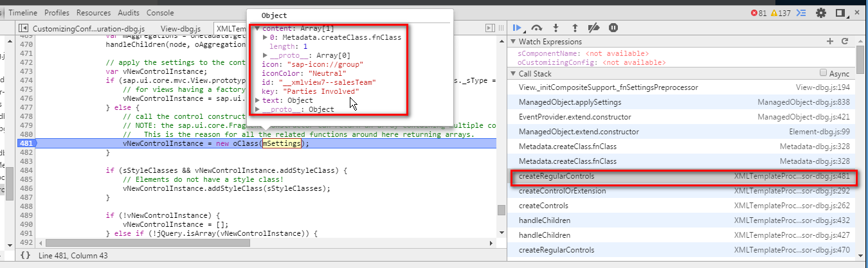Viewport: 868px width, 268px height.
Task: Enable the Async call stack checkbox
Action: point(824,73)
